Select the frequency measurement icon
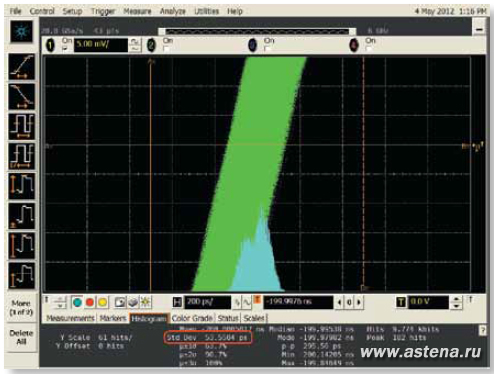This screenshot has width=494, height=374. click(22, 156)
